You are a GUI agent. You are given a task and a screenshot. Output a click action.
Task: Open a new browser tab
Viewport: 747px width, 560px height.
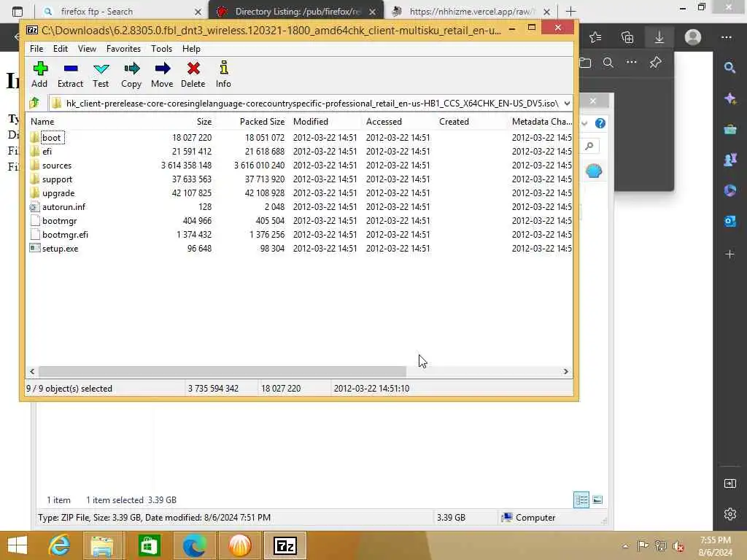pyautogui.click(x=570, y=11)
